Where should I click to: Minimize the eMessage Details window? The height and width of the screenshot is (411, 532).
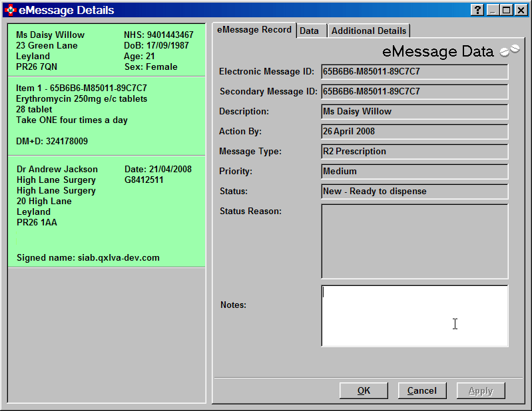click(x=493, y=10)
